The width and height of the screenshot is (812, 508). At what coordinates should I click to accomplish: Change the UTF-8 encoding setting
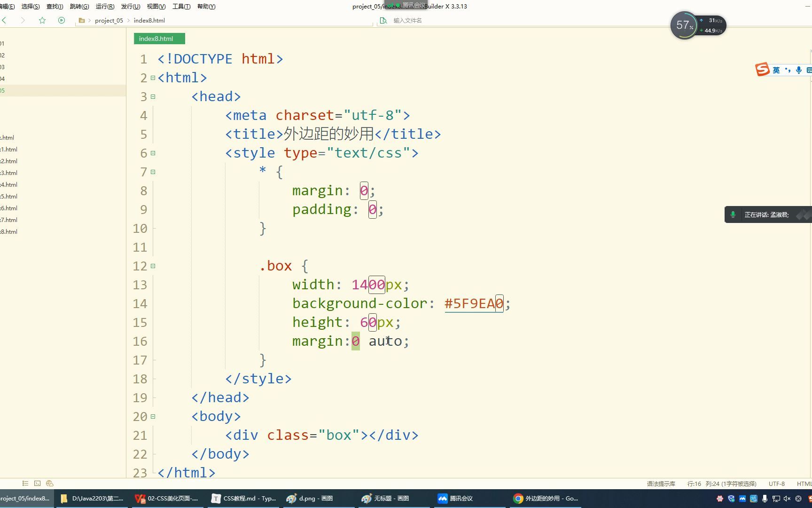[x=777, y=484]
